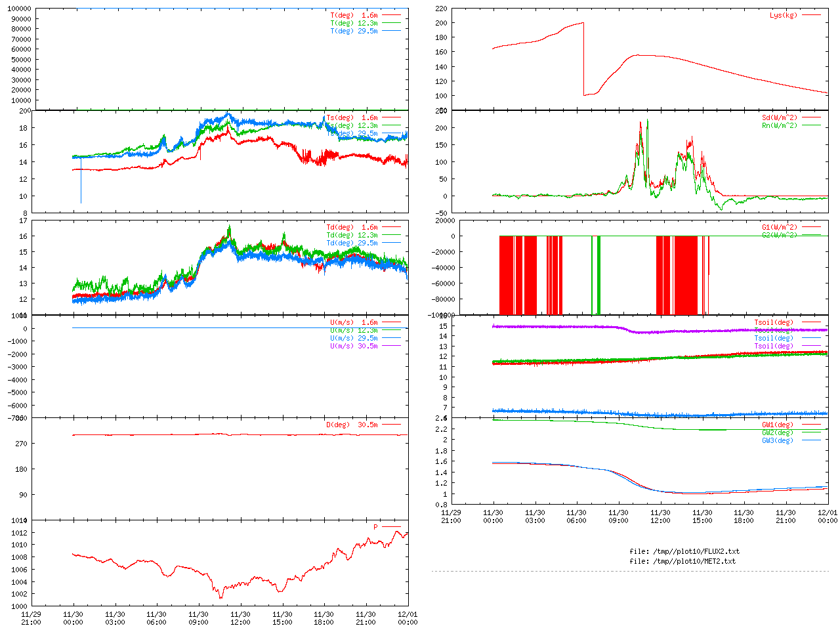Click "12/01 00:00" under the GW plot
This screenshot has width=840, height=630.
click(828, 516)
